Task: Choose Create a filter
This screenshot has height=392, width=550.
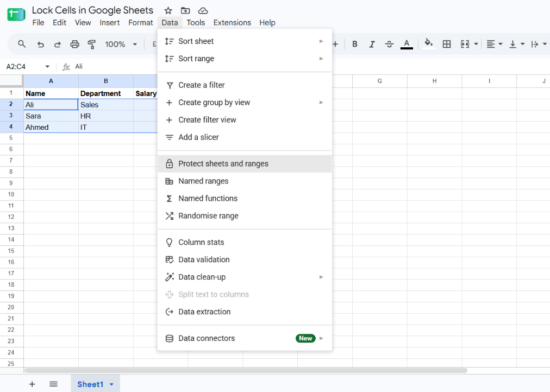Action: pos(245,85)
